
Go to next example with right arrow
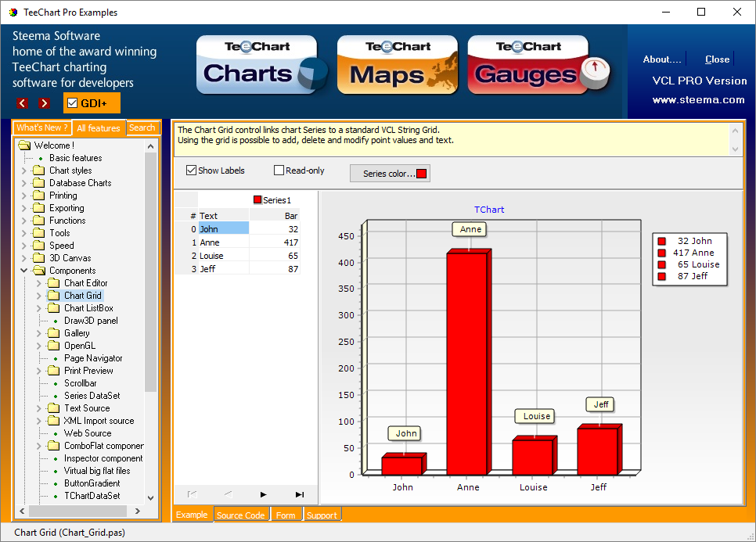pos(45,103)
